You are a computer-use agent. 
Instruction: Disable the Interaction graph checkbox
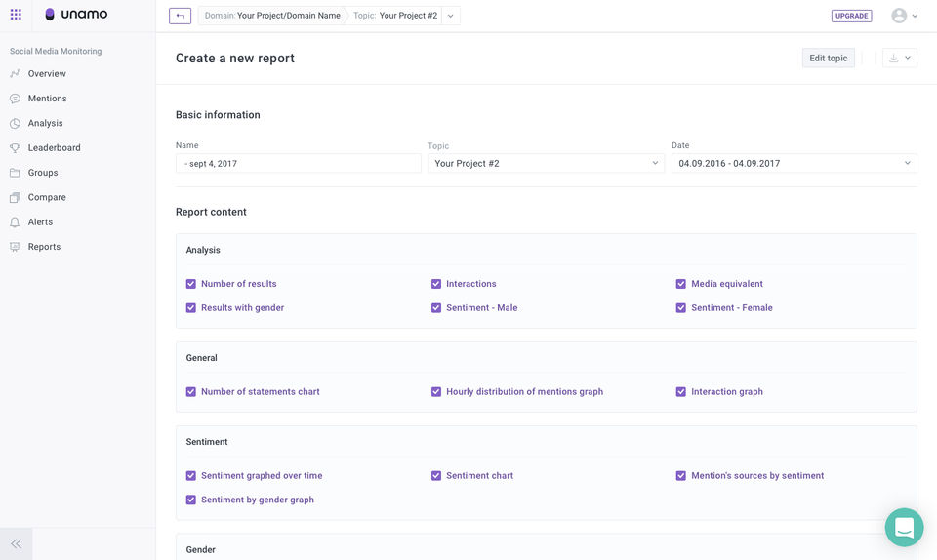pyautogui.click(x=681, y=392)
